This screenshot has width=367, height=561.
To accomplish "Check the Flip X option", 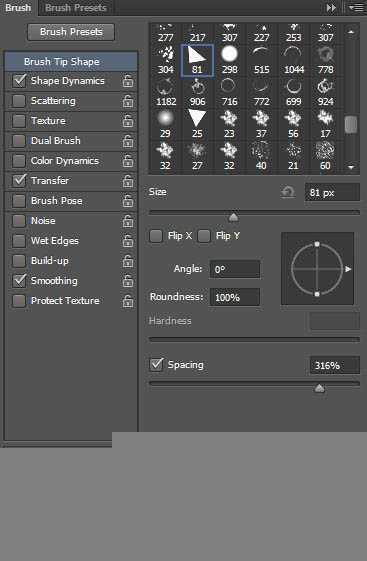I will point(156,236).
